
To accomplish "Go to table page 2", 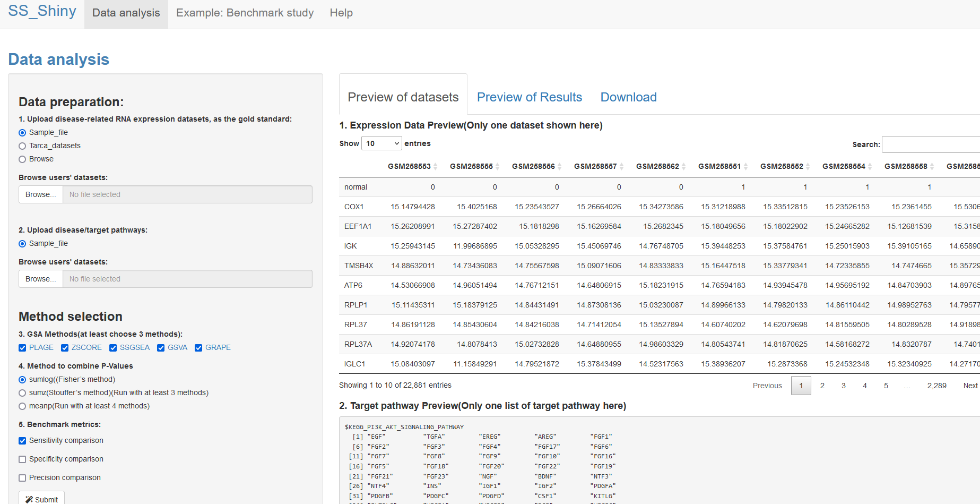I will (x=822, y=386).
